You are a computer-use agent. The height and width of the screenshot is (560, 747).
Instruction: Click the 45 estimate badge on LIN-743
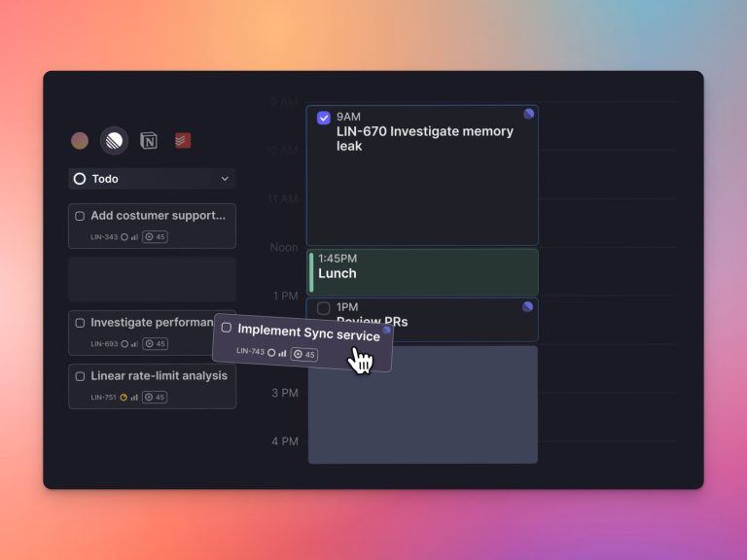coord(305,355)
